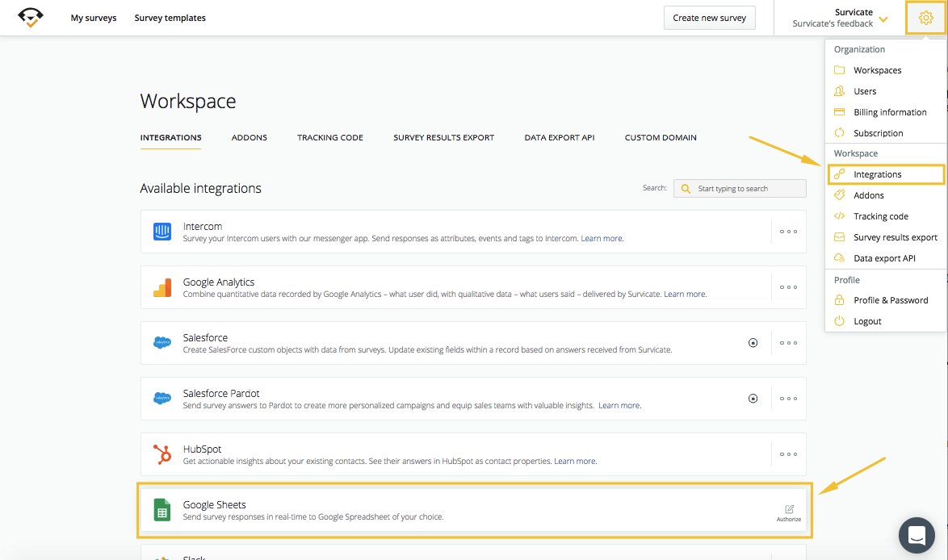Open the HubSpot three-dot options menu
This screenshot has height=560, width=948.
coord(788,453)
